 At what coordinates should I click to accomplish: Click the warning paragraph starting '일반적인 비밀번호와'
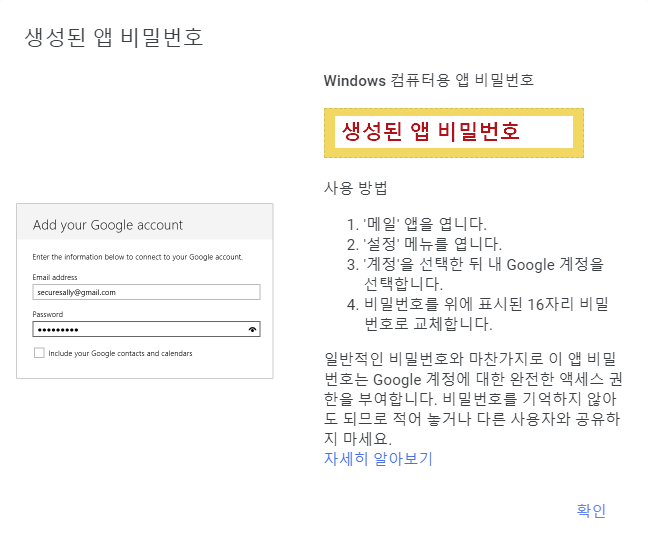tap(473, 399)
